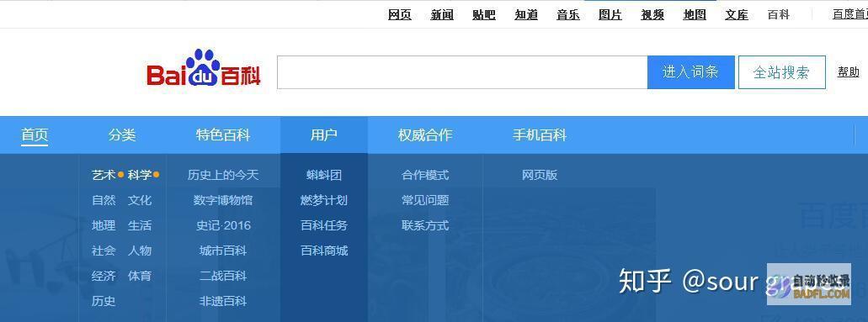Select the 地理 category
The width and height of the screenshot is (868, 322).
click(x=104, y=225)
